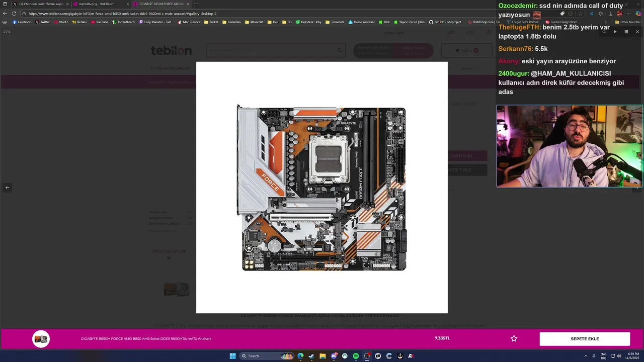The height and width of the screenshot is (362, 644).
Task: Select the GIGABYTE B850M FORCE browser tab
Action: (x=161, y=4)
